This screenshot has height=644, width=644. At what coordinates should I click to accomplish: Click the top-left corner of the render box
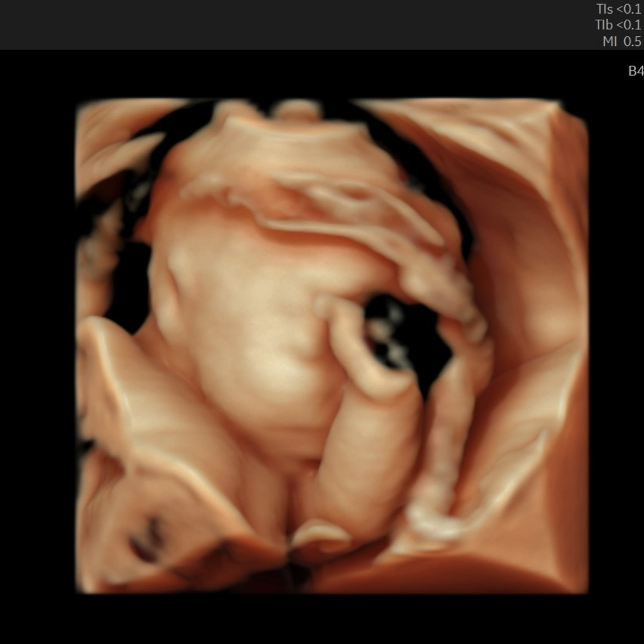(80, 104)
